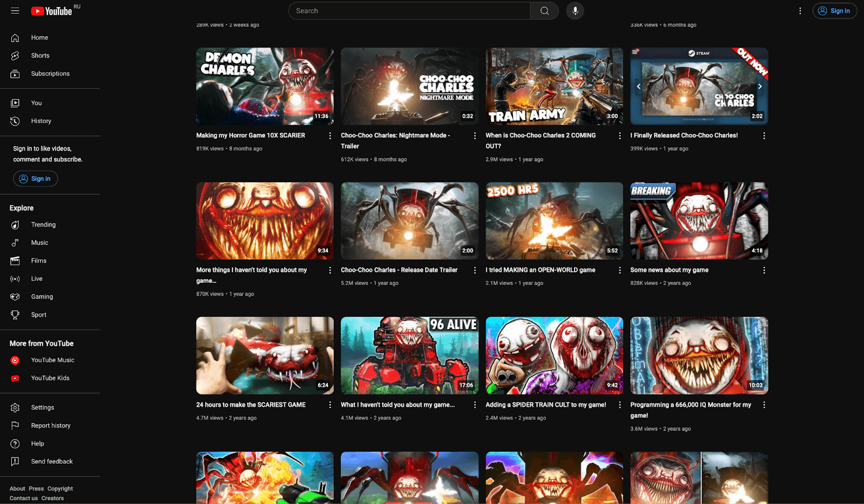Click into the Search input field
This screenshot has width=864, height=504.
[410, 11]
